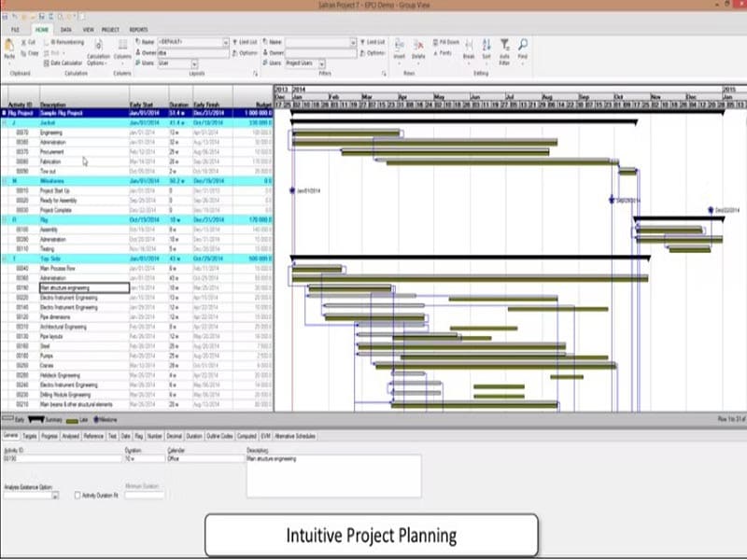
Task: Open the Date Calculator tool
Action: (x=63, y=63)
